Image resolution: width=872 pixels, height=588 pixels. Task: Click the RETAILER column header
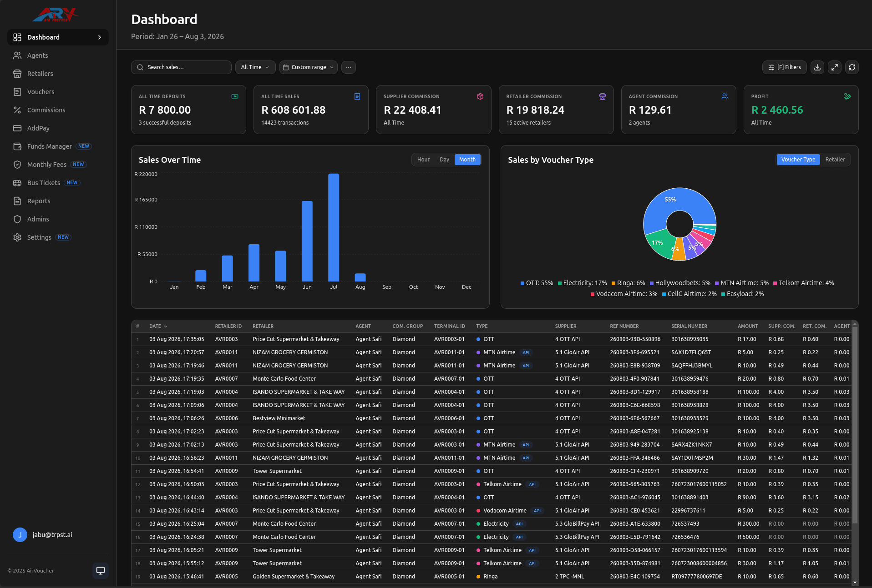click(263, 326)
